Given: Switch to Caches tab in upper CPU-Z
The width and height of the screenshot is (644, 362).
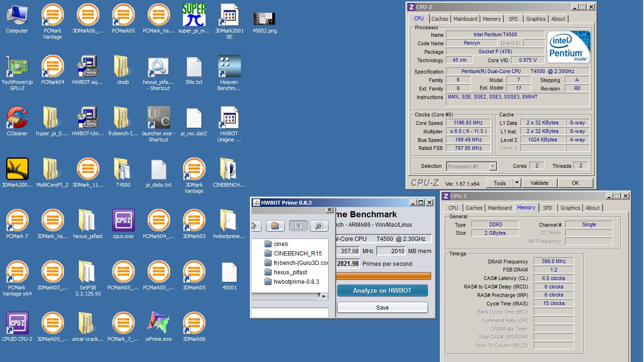Looking at the screenshot, I should coord(440,19).
